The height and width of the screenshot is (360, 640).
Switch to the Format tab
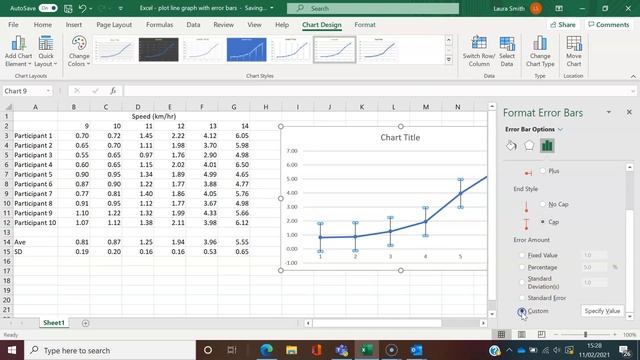tap(365, 25)
